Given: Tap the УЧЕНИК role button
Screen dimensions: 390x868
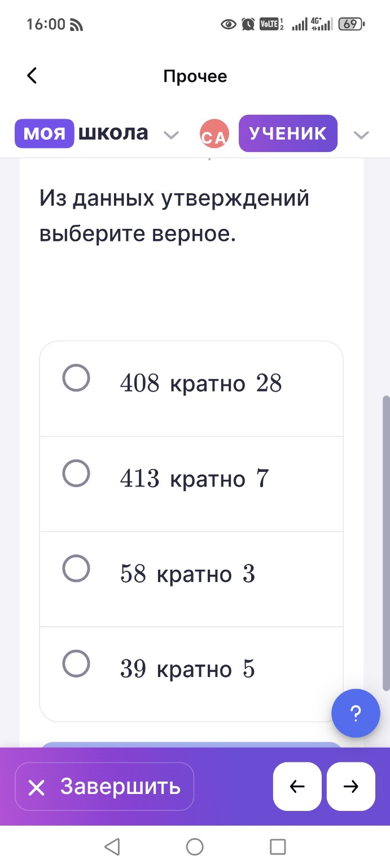Looking at the screenshot, I should (x=288, y=133).
